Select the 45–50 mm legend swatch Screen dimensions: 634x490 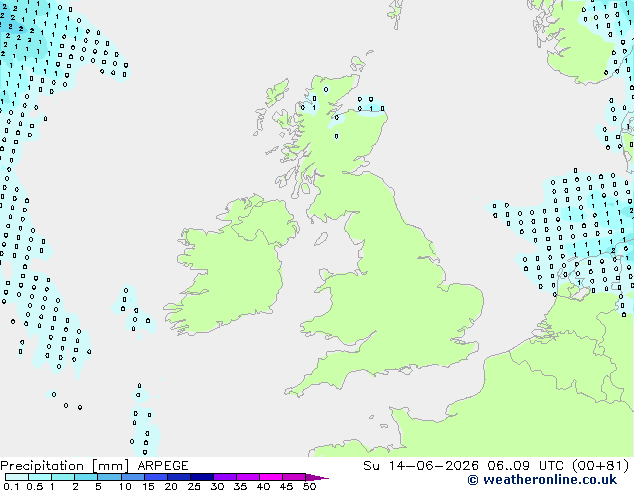(x=294, y=477)
